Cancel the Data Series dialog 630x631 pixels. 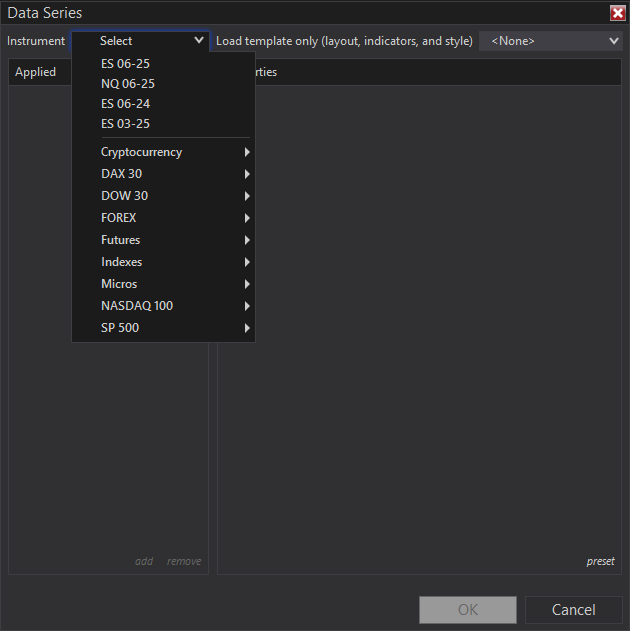574,610
